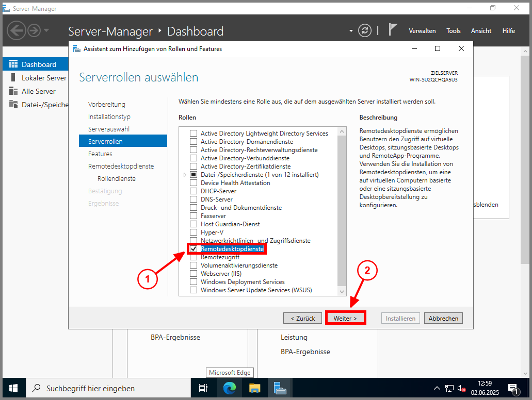
Task: Expand the Datei-/Speicherdienste tree node
Action: (185, 175)
